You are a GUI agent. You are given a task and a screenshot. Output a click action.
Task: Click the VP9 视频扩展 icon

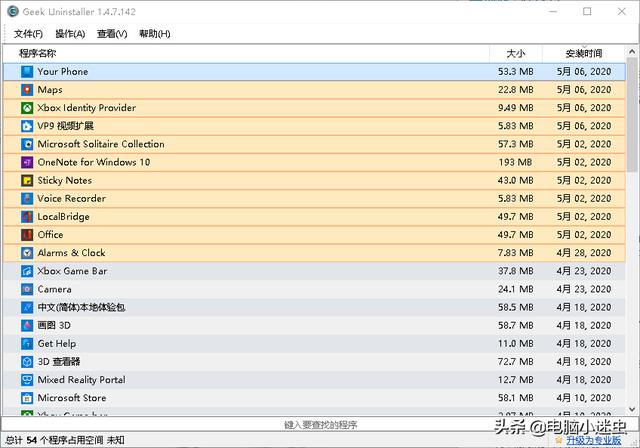pos(27,126)
